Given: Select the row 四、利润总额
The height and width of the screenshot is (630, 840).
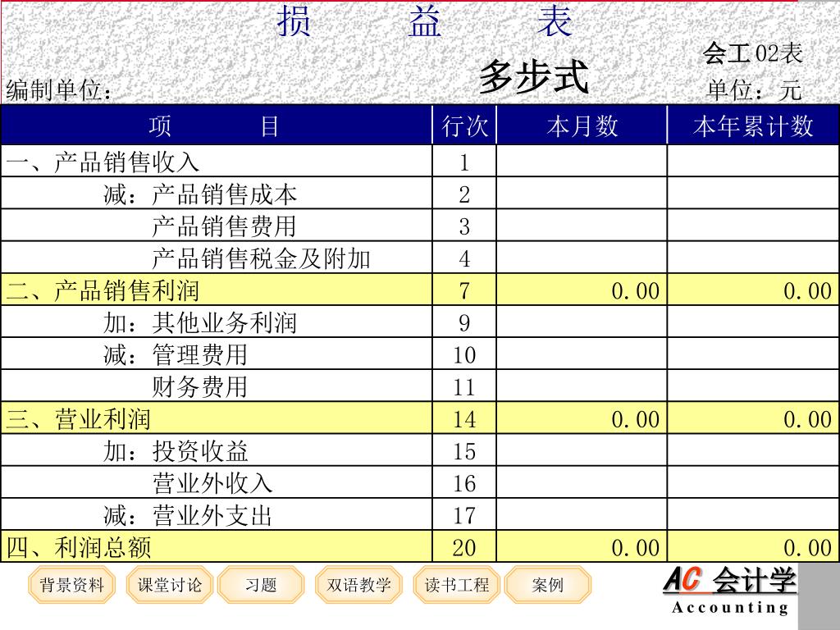Looking at the screenshot, I should (420, 547).
